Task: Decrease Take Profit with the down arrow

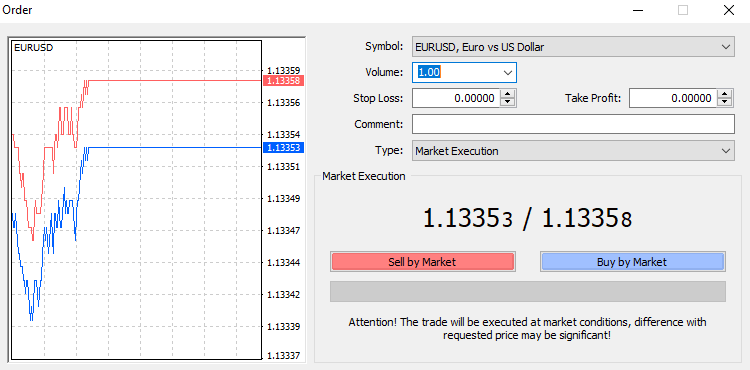Action: pyautogui.click(x=726, y=103)
